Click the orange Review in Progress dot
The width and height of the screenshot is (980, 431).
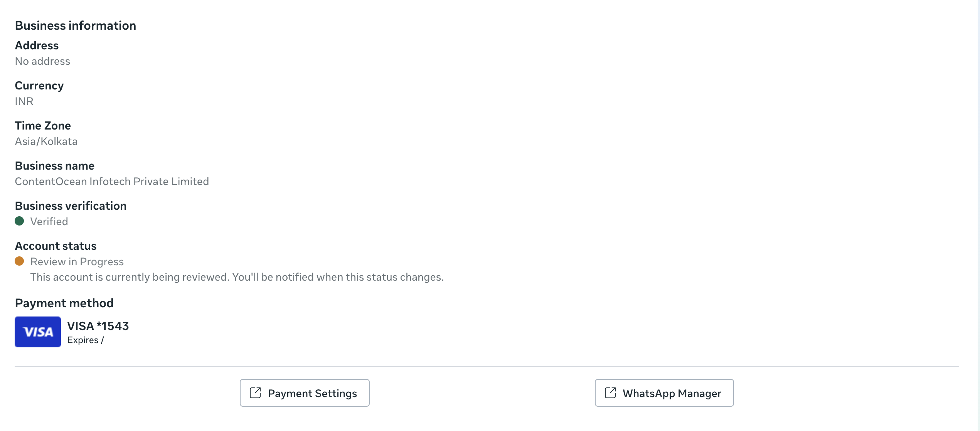coord(19,261)
